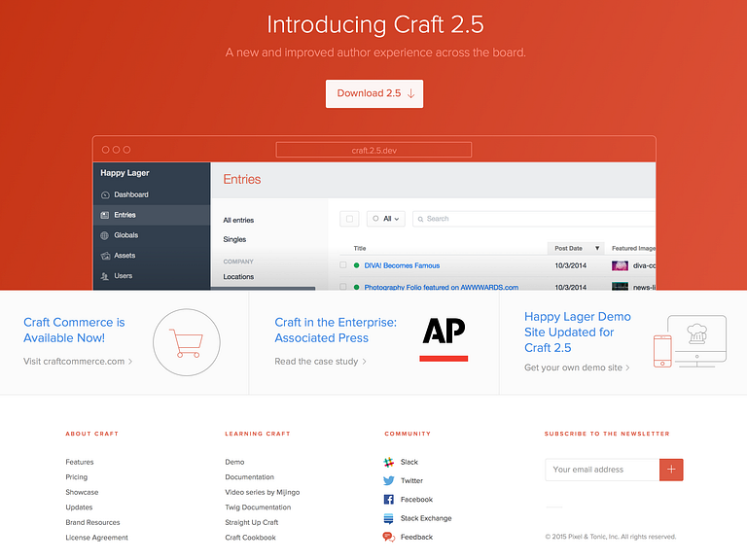The height and width of the screenshot is (560, 747).
Task: Open Users in the sidebar
Action: 152,276
